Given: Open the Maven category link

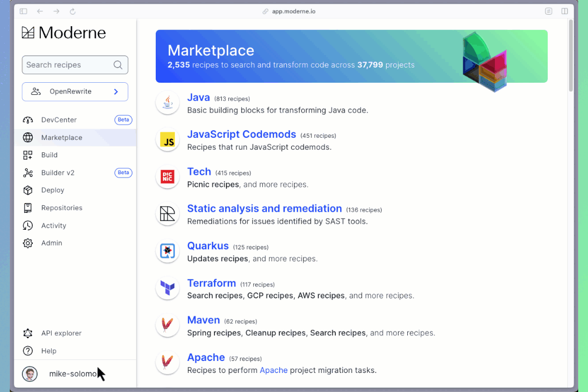Looking at the screenshot, I should pos(203,320).
